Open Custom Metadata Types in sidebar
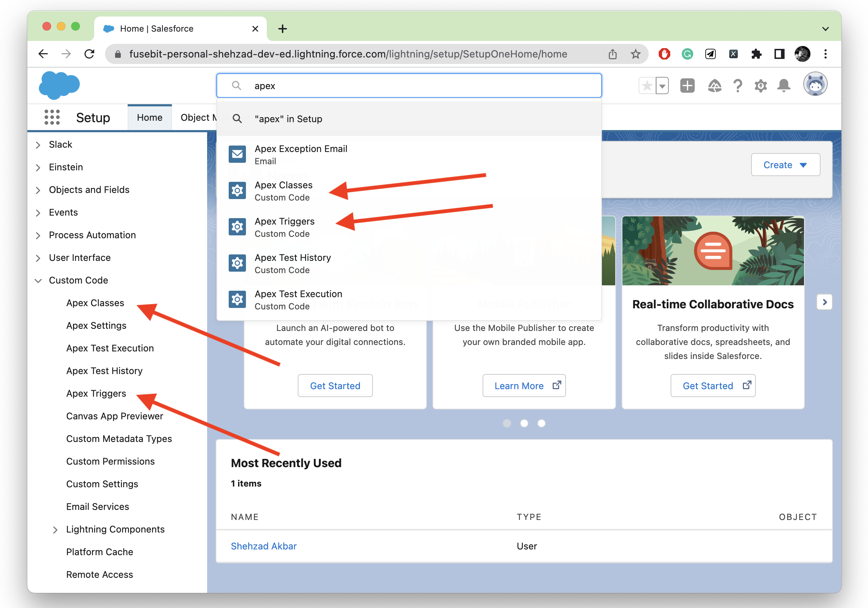 119,439
